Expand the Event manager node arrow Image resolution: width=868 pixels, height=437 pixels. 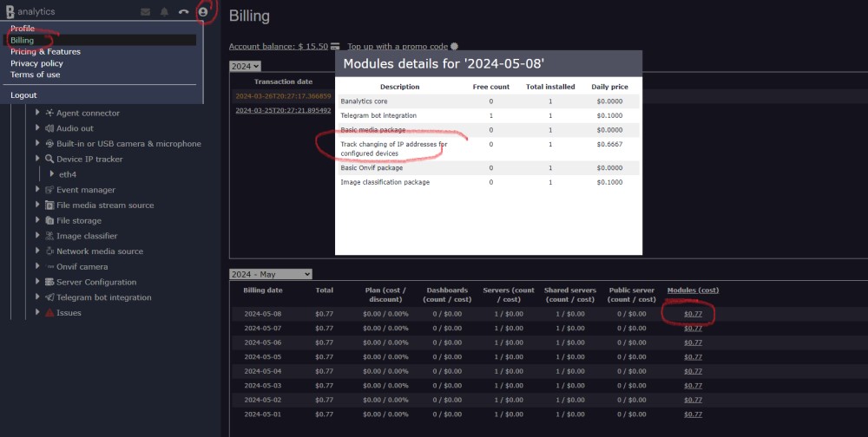pos(38,190)
